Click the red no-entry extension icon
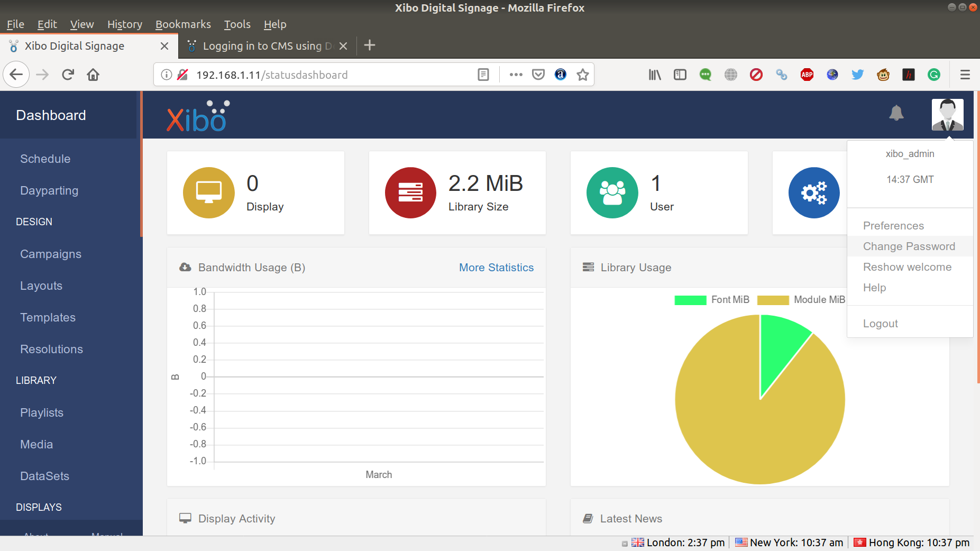 coord(756,75)
